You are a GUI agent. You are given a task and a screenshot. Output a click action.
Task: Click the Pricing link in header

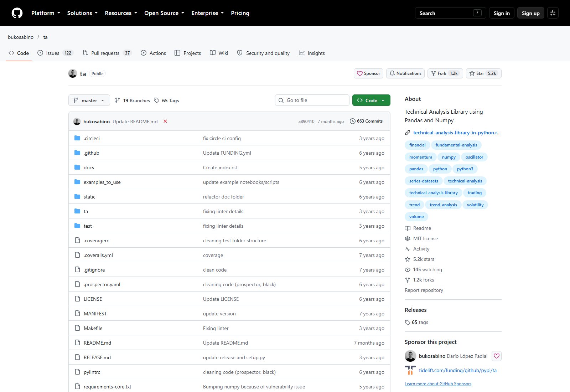click(240, 13)
